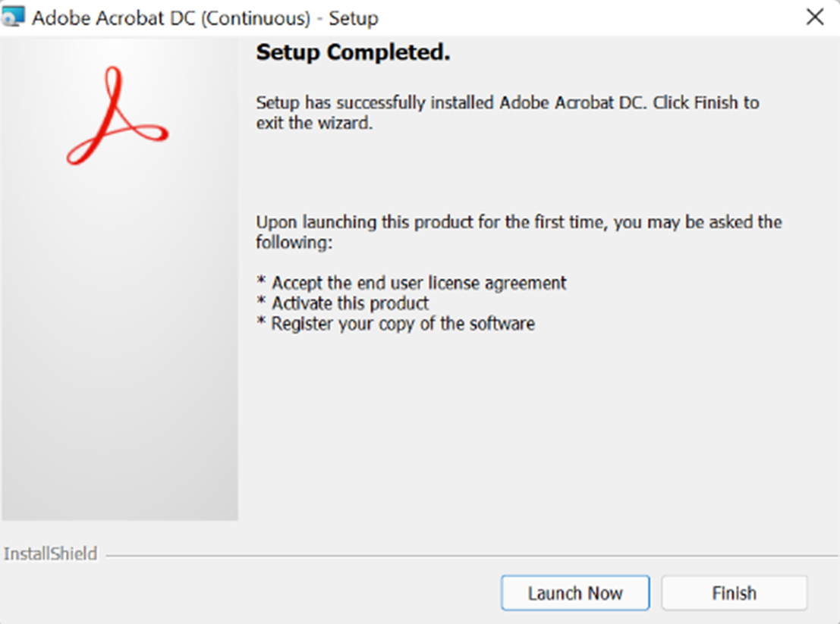
Task: Click the InstallShield label
Action: tap(51, 554)
